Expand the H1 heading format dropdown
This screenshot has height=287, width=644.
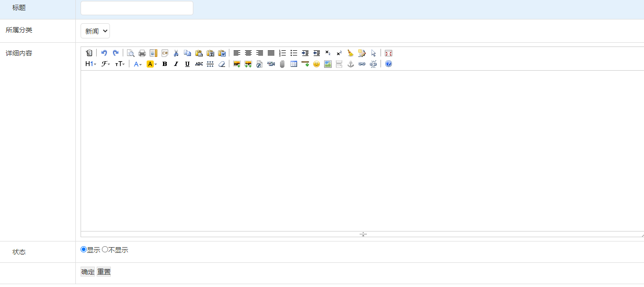pyautogui.click(x=91, y=64)
